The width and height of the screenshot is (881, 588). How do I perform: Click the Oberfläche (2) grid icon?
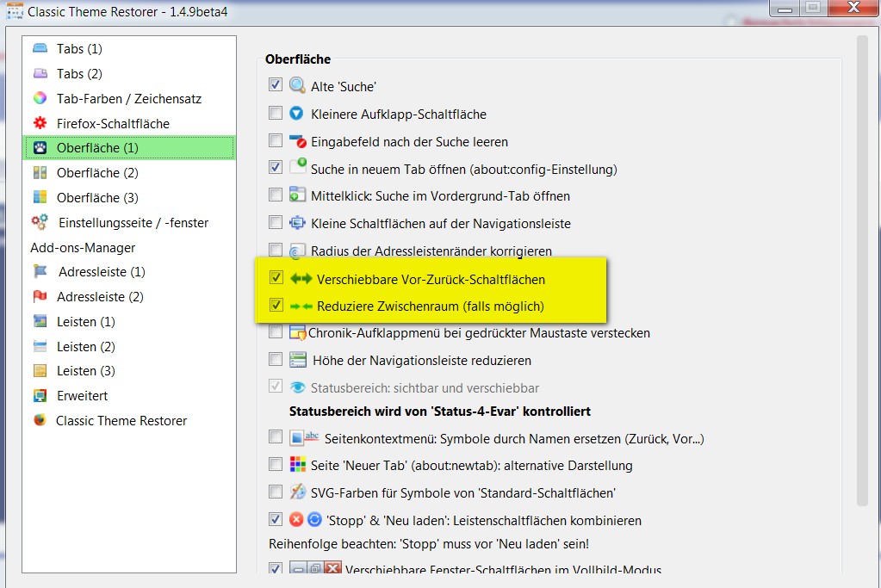point(40,172)
